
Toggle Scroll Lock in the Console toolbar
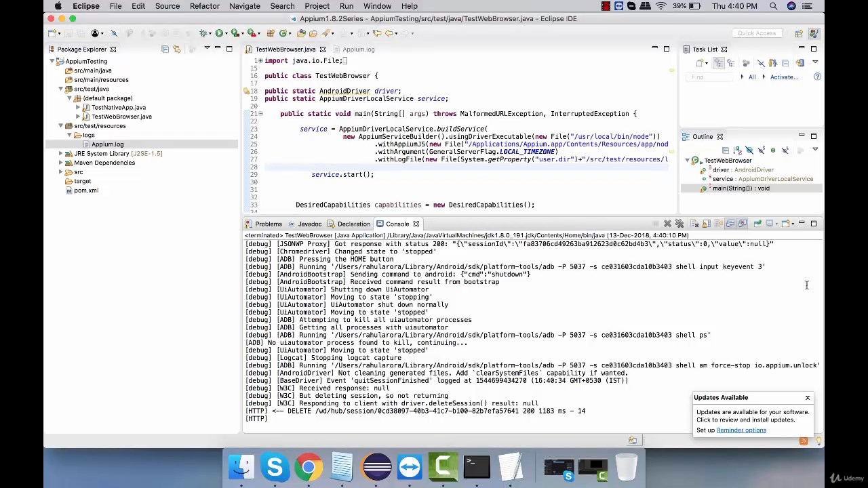point(707,224)
